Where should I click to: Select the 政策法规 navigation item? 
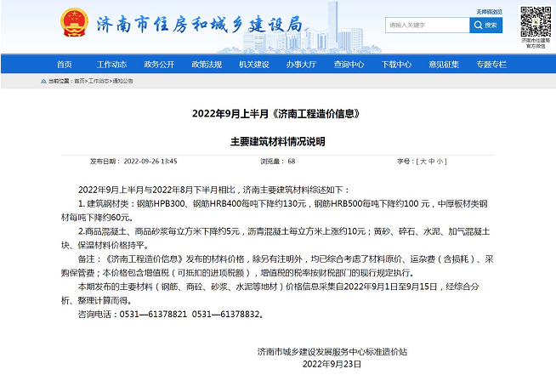point(207,64)
